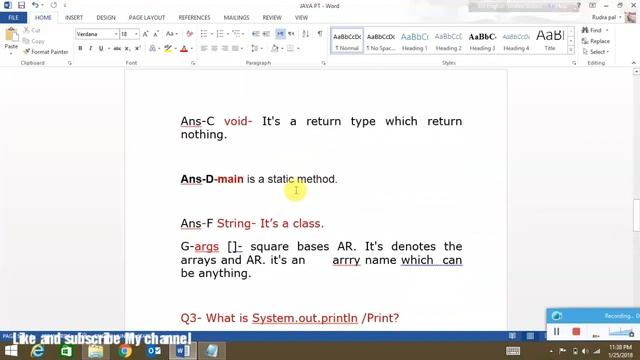Stop the screen recording

coord(576,332)
